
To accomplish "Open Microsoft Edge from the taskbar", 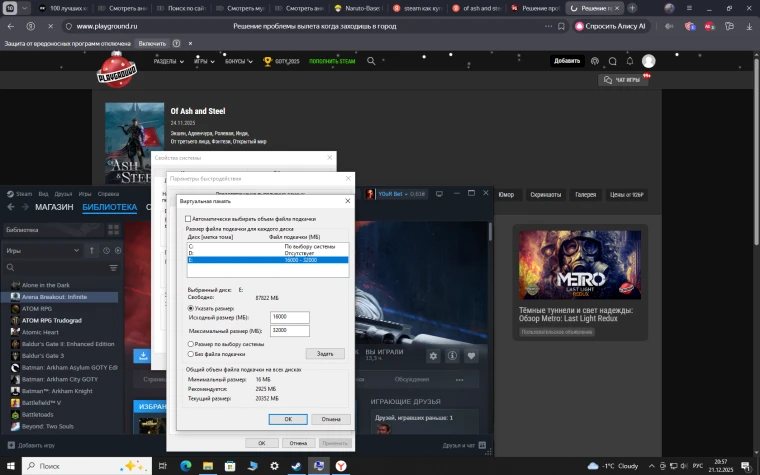I will click(186, 466).
